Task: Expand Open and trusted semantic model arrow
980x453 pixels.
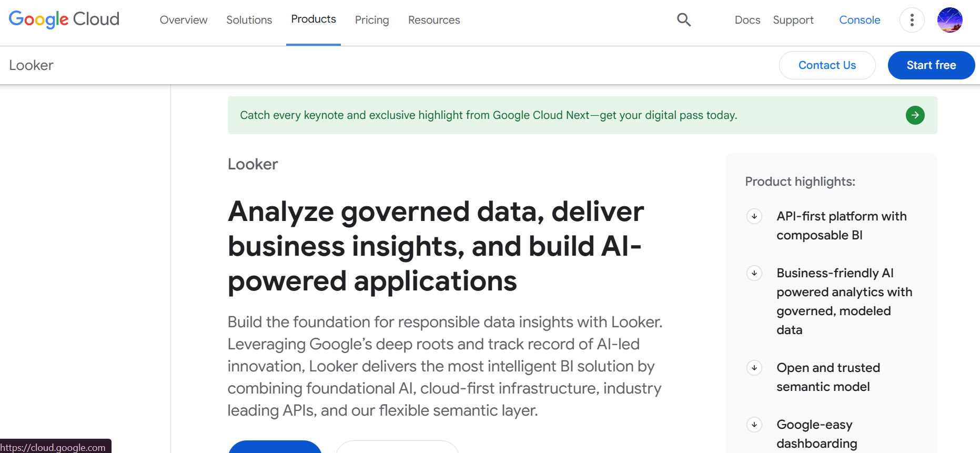Action: coord(754,368)
